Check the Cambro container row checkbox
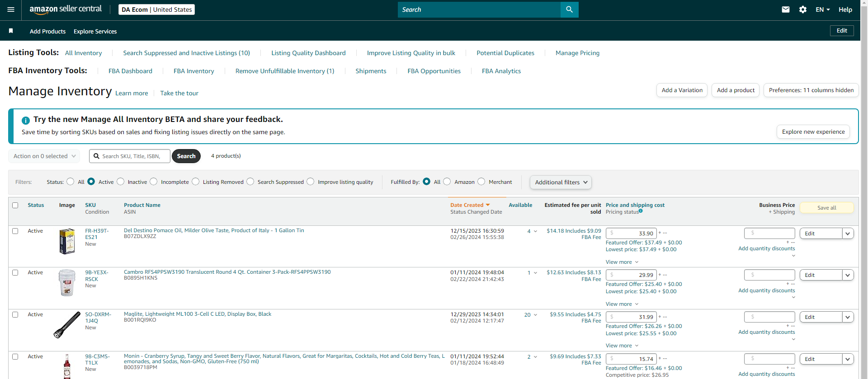The image size is (868, 379). [15, 272]
